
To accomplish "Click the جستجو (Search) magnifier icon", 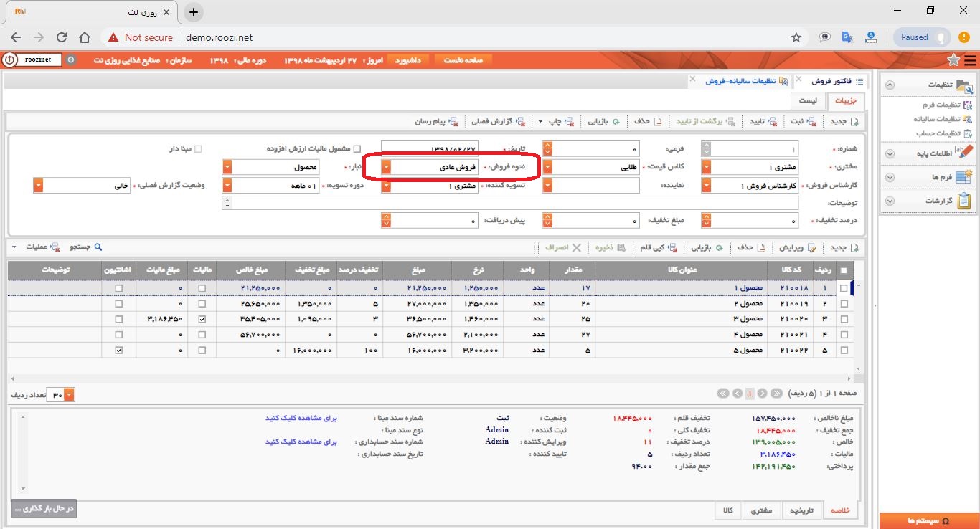I will (x=98, y=247).
